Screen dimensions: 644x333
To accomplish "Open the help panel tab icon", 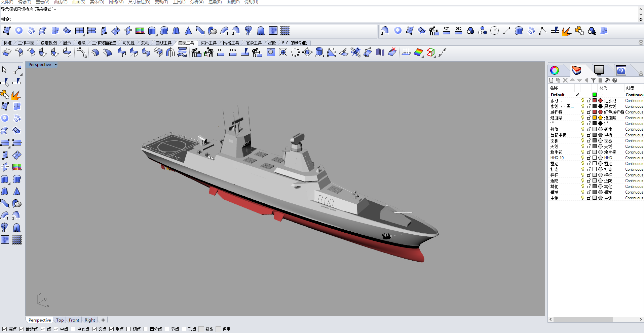I will coord(621,70).
